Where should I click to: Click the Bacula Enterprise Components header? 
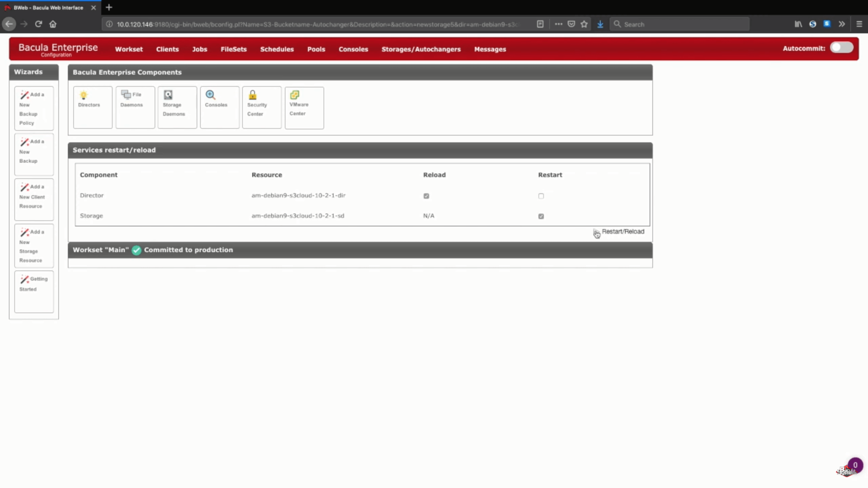(360, 72)
